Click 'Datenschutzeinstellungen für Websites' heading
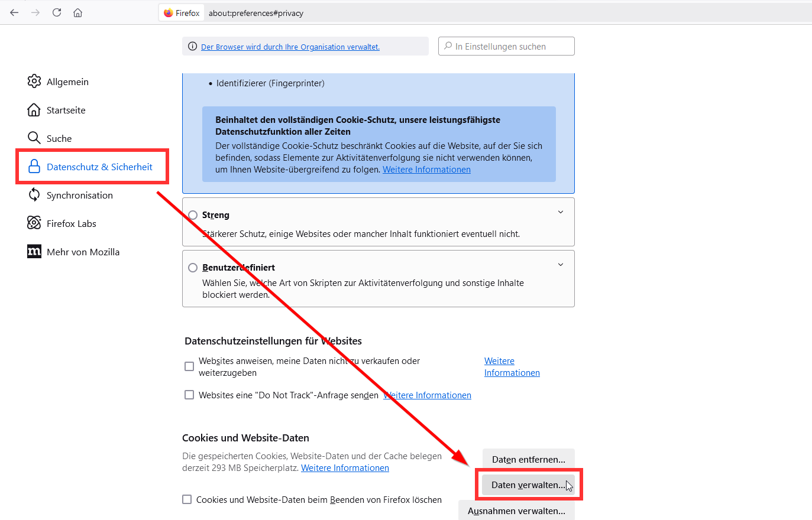Screen dimensions: 812x520 273,341
